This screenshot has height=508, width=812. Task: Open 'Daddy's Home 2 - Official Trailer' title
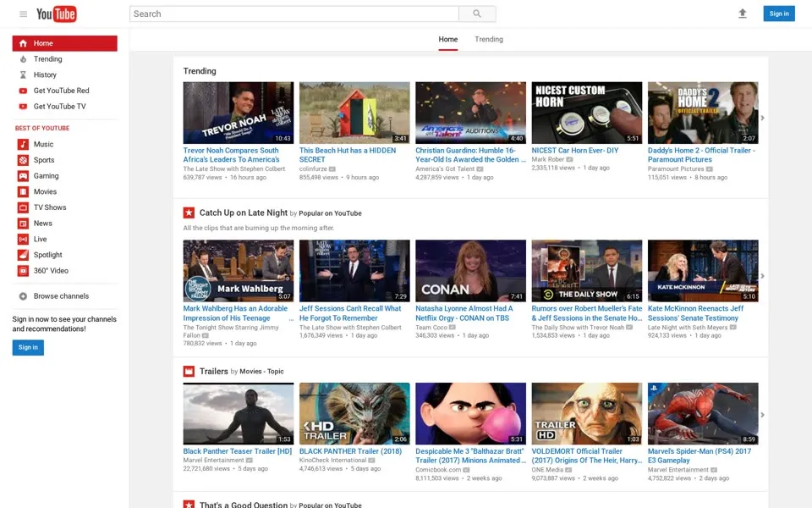(x=701, y=155)
